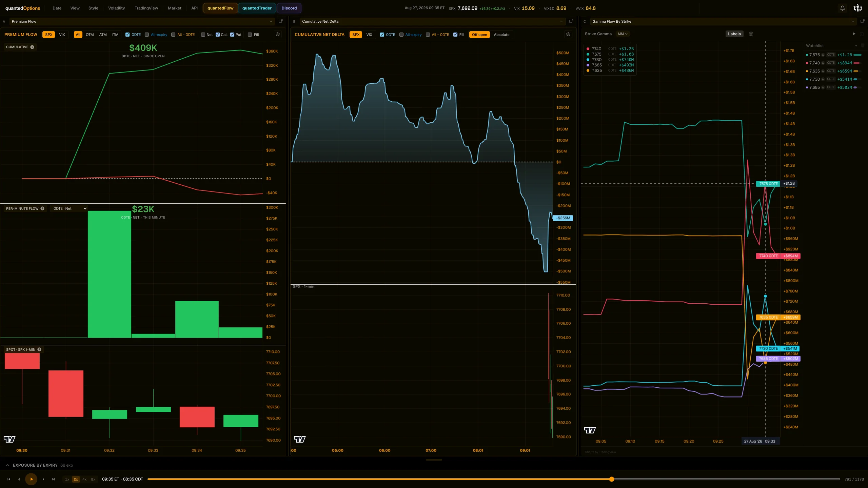Toggle auto mode for the 7,675 watchlist row
The width and height of the screenshot is (868, 488).
coord(823,55)
